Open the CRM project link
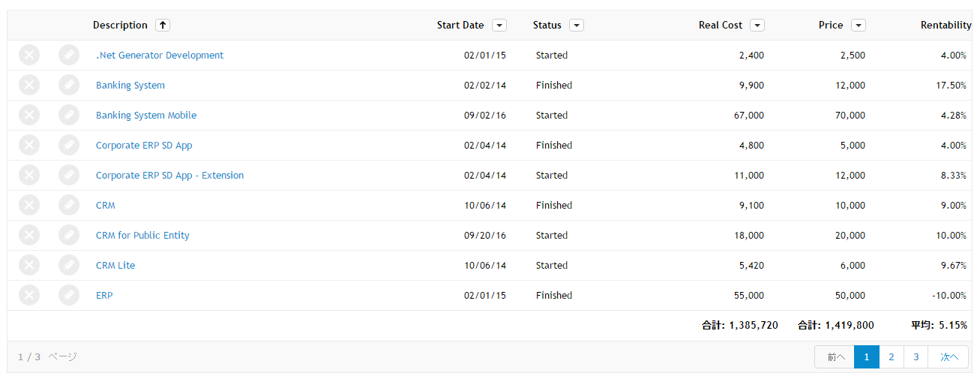980x379 pixels. point(106,206)
